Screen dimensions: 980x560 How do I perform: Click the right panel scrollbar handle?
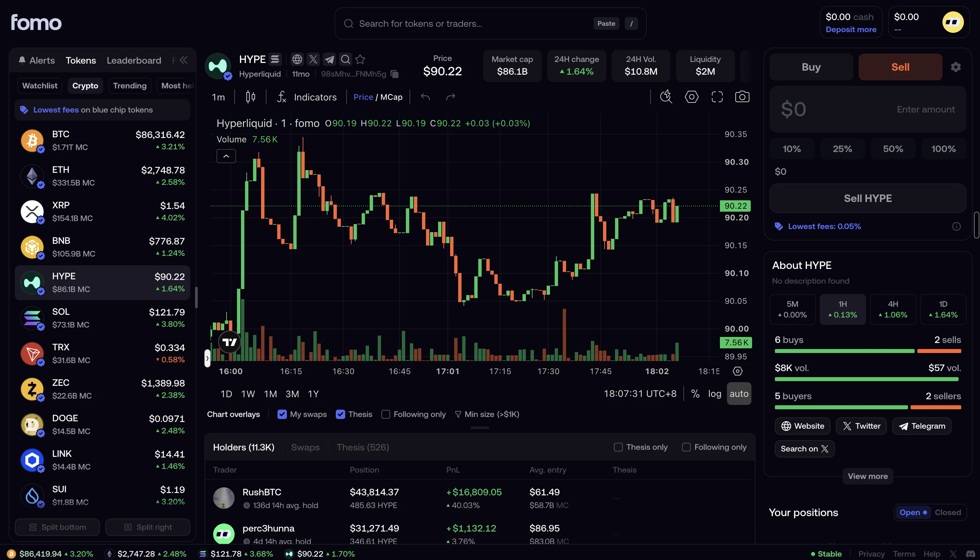tap(977, 225)
